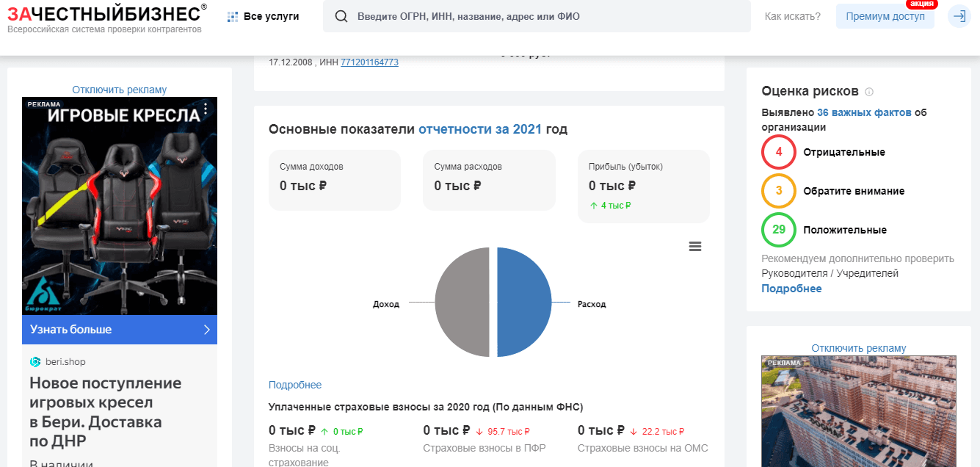Screen dimensions: 980x467
Task: Open ad options three-dot menu
Action: point(206,109)
